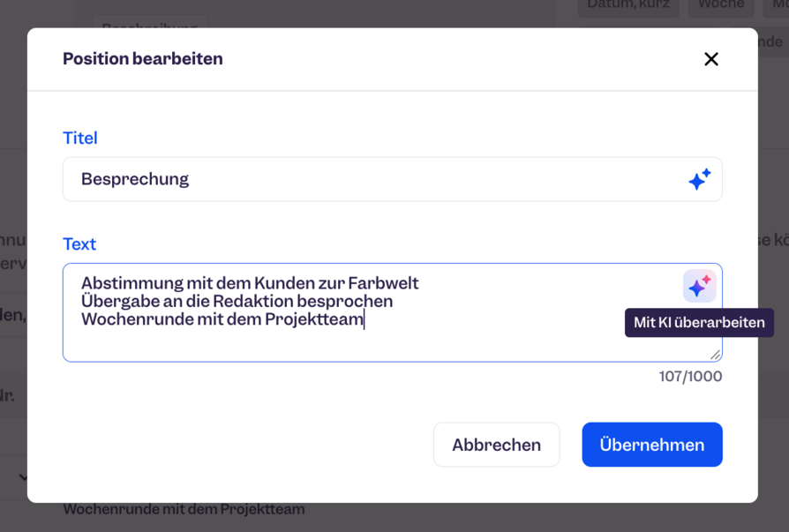789x532 pixels.
Task: Click the textarea resize handle
Action: coord(715,355)
